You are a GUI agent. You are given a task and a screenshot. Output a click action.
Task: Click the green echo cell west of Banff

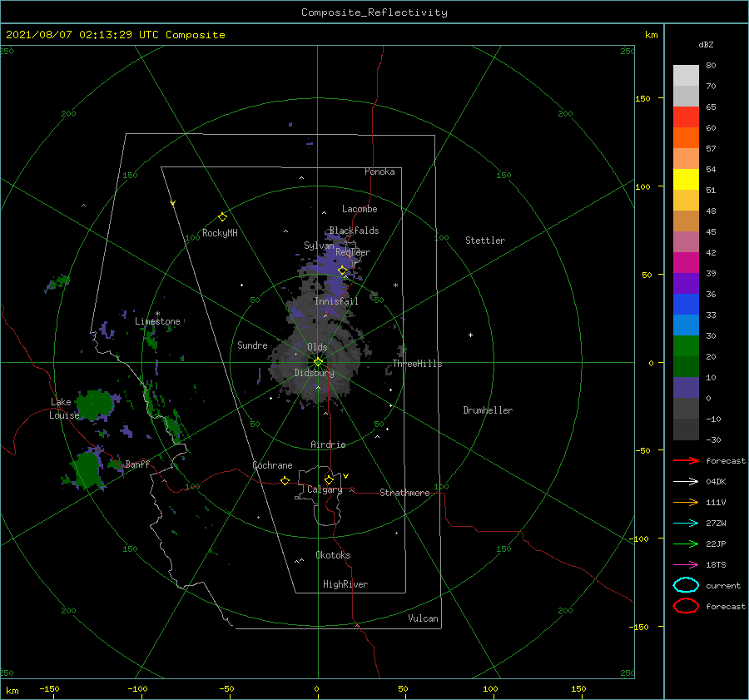point(87,469)
